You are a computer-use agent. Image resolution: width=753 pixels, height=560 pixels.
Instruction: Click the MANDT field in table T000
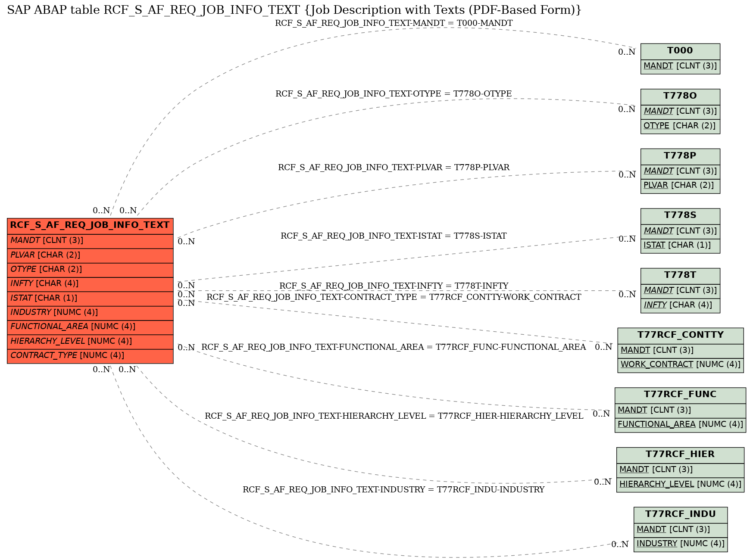680,66
